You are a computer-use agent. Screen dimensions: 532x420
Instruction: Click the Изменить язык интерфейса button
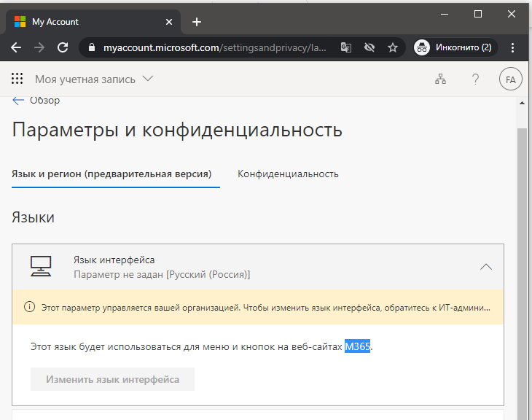(x=112, y=379)
